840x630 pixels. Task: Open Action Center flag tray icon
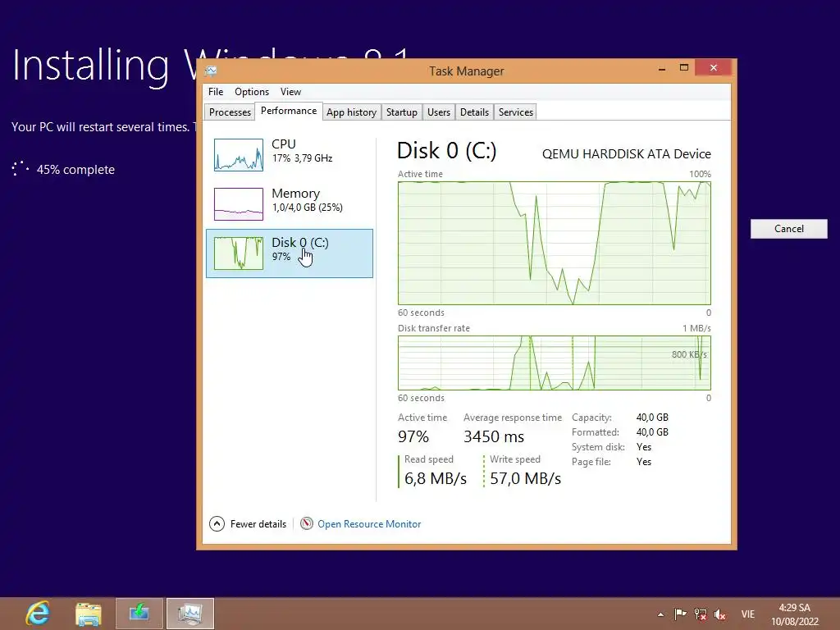pos(680,614)
